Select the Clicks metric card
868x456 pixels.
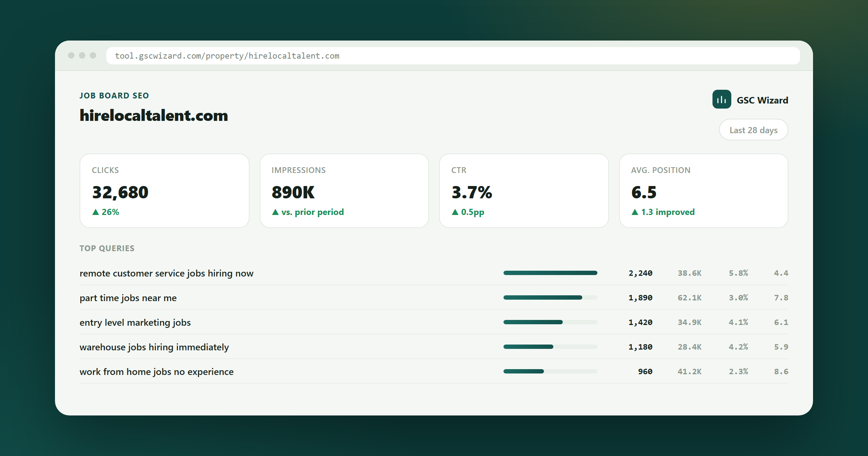click(x=165, y=191)
